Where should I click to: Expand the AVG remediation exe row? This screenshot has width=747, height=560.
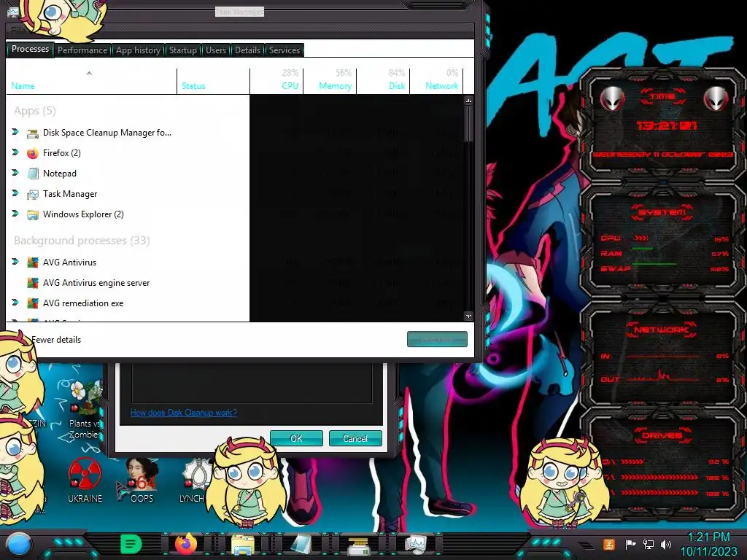15,303
